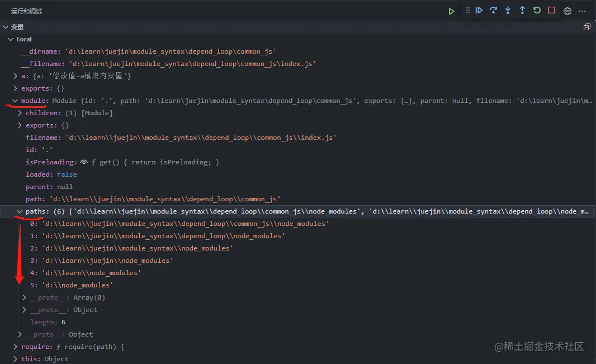The image size is (596, 364).
Task: Open more actions ellipsis menu
Action: (582, 11)
